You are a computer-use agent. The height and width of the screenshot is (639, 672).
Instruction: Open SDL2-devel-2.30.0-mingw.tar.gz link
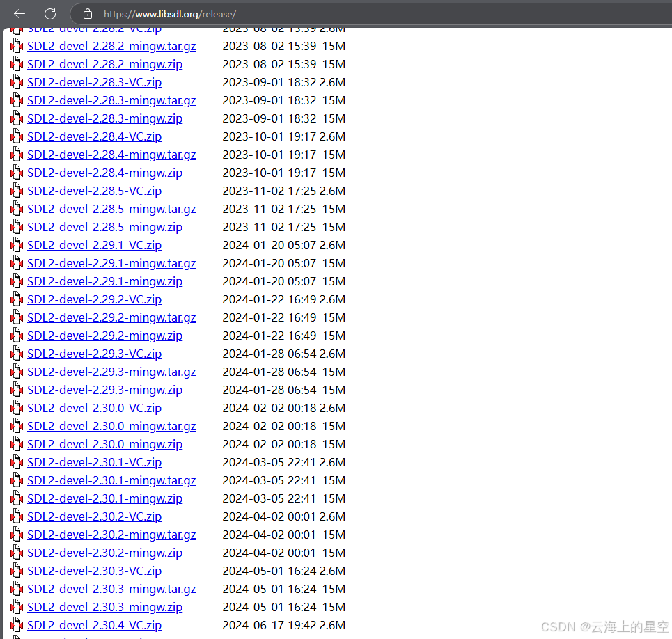[111, 426]
